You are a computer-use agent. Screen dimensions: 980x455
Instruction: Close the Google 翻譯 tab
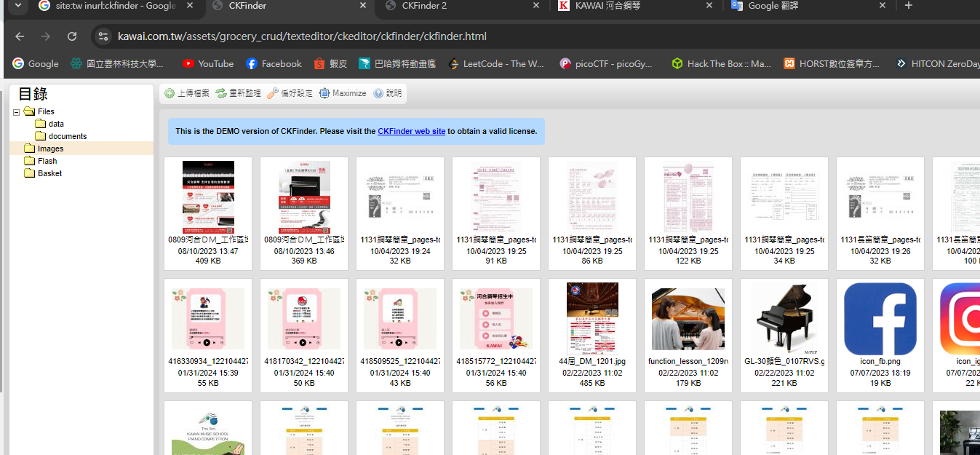883,6
